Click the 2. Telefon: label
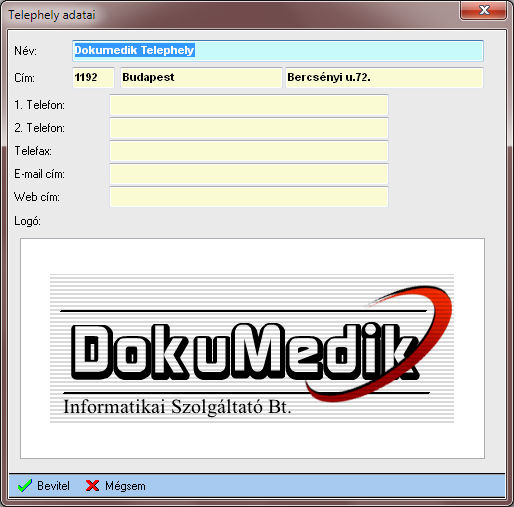The width and height of the screenshot is (514, 507). click(x=40, y=128)
